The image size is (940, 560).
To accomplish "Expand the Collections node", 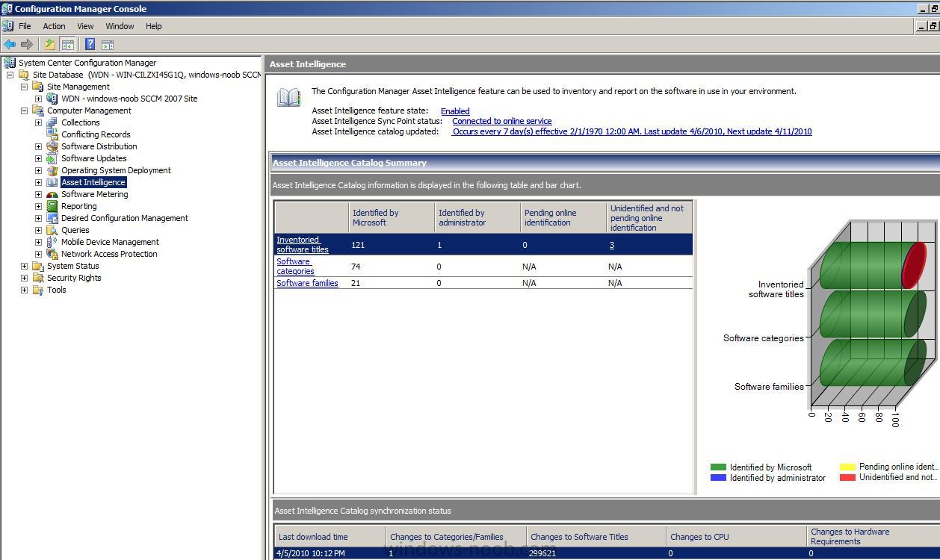I will pos(38,122).
